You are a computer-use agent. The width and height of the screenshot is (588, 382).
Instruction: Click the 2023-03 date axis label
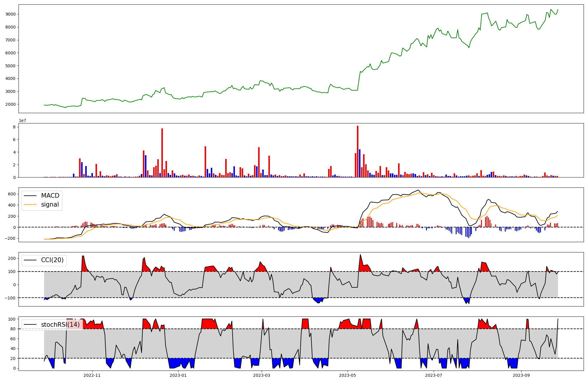[x=262, y=375]
